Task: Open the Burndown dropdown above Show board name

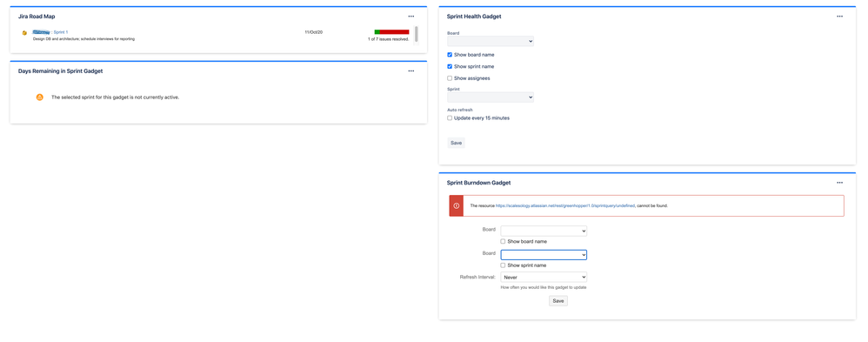Action: click(x=544, y=231)
